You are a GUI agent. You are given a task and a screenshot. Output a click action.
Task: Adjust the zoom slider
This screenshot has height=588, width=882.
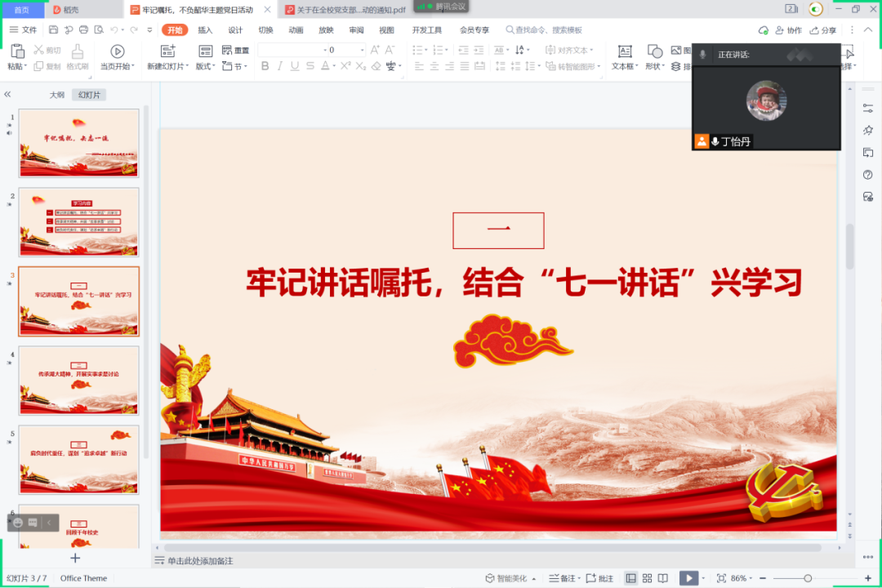[808, 577]
